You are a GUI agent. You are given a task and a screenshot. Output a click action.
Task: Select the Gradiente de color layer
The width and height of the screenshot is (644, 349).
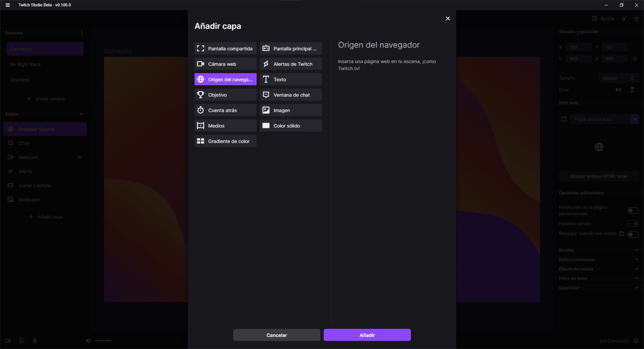tap(225, 141)
